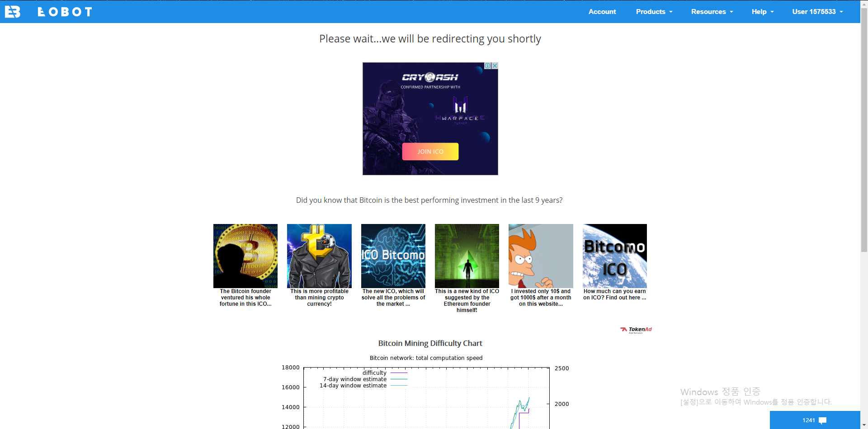Click the TokenAd logo

tap(636, 330)
